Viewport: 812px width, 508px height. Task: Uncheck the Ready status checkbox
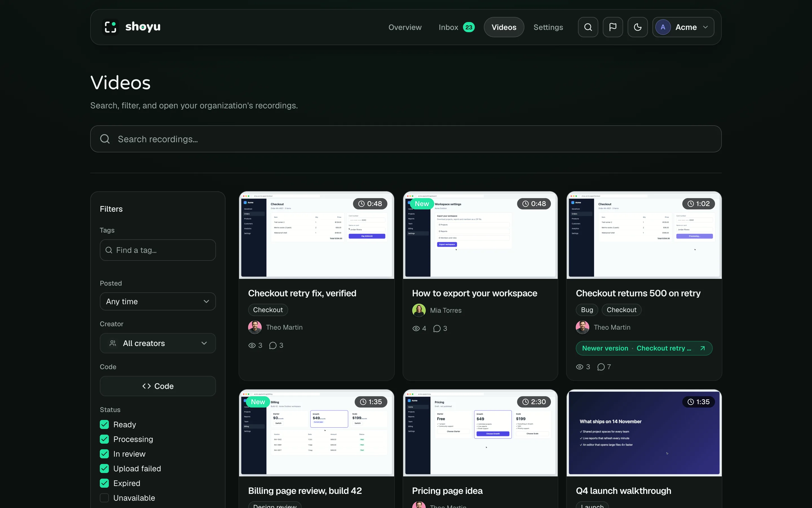(x=104, y=425)
